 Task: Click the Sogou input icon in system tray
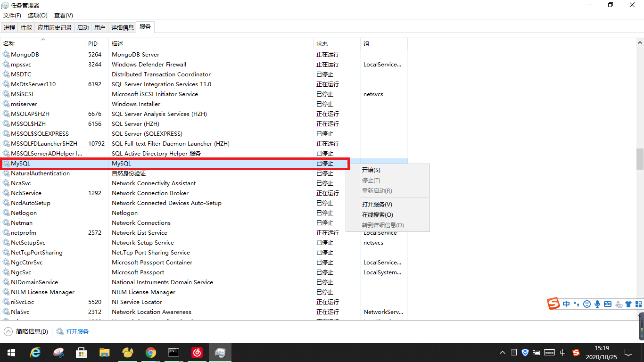coord(576,352)
